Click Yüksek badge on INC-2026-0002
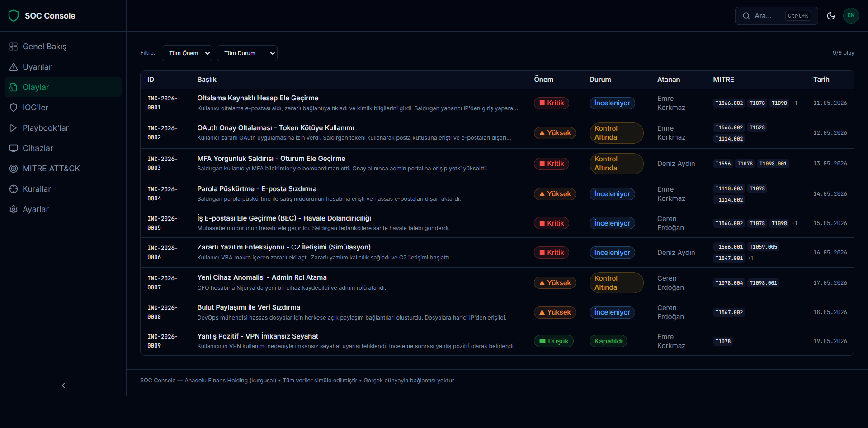Image resolution: width=868 pixels, height=428 pixels. [x=555, y=133]
